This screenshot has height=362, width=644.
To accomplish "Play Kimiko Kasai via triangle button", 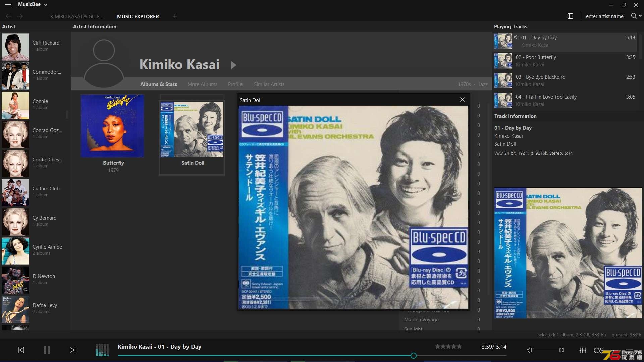I will (234, 65).
